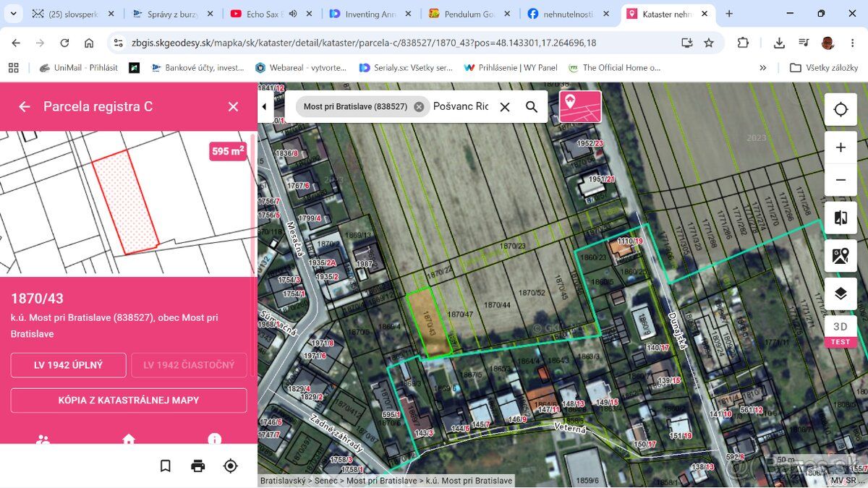Open LV 1942 ÚPLNÝ ownership sheet
Image resolution: width=868 pixels, height=488 pixels.
click(x=69, y=365)
